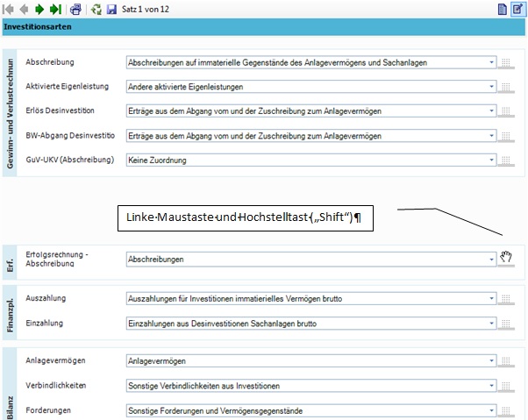Screen dimensions: 528x420
Task: Click the 'Verbindlichkeiten' label
Action: click(56, 385)
